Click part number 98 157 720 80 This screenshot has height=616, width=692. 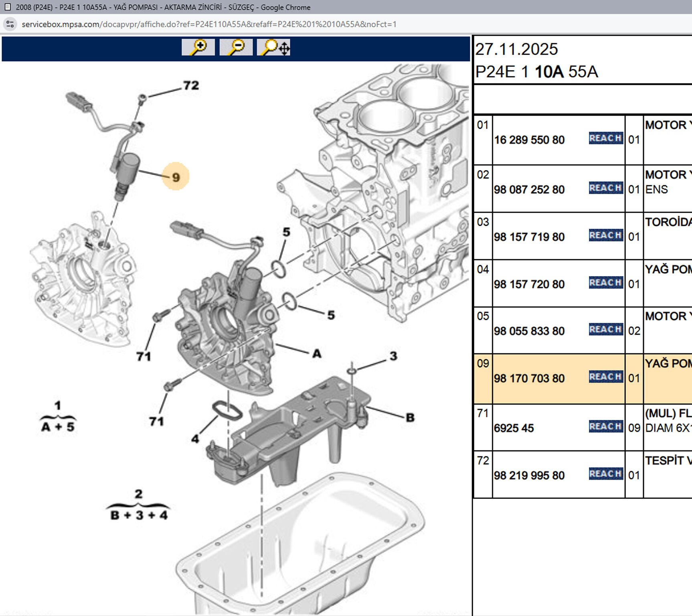[x=529, y=284]
